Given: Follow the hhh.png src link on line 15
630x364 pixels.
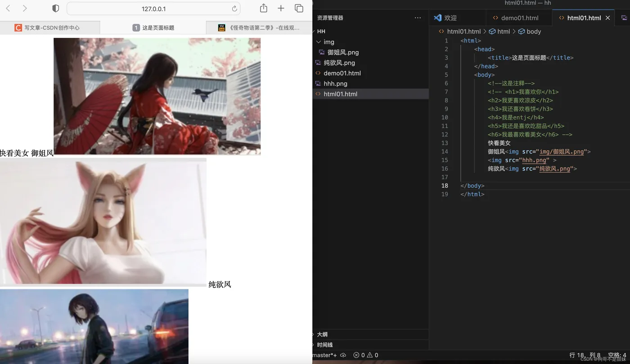Looking at the screenshot, I should click(x=534, y=160).
